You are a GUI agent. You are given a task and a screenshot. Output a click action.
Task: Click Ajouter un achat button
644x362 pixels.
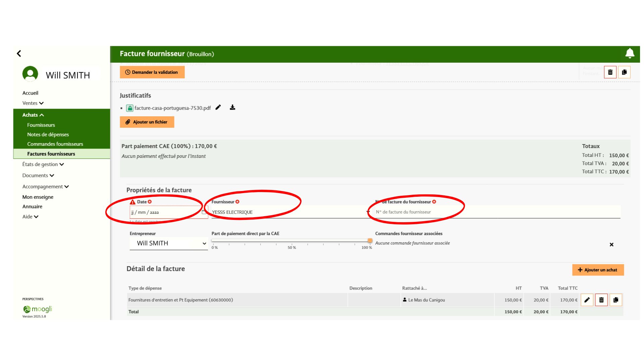coord(598,270)
